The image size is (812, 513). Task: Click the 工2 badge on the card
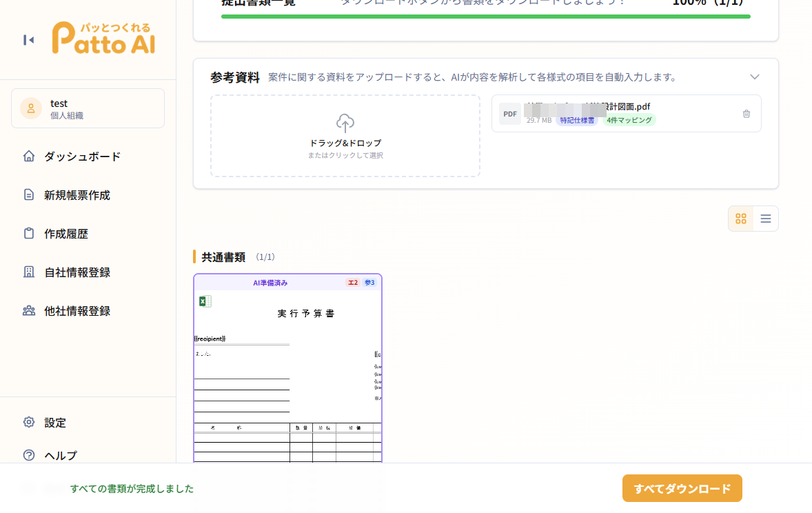coord(353,283)
